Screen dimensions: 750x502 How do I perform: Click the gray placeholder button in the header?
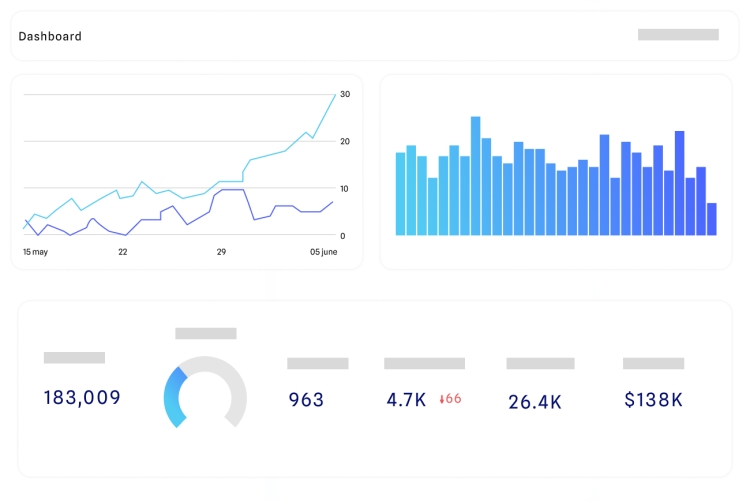678,35
